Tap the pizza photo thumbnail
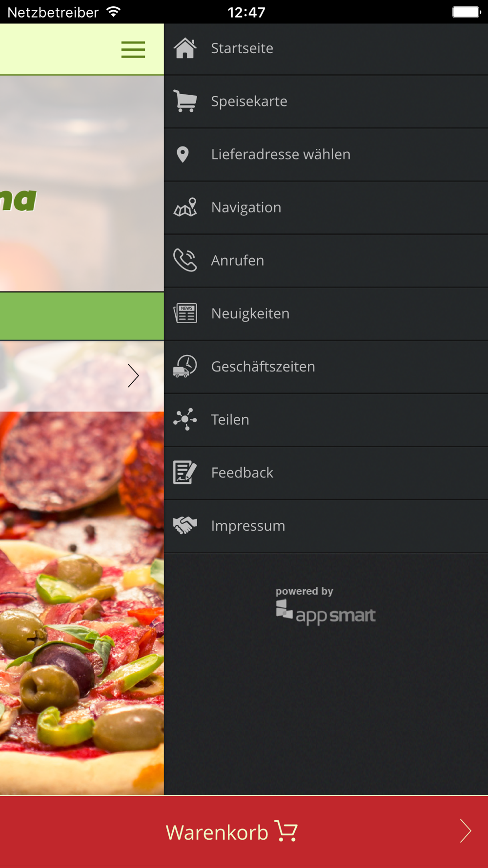This screenshot has width=488, height=868. [82, 603]
